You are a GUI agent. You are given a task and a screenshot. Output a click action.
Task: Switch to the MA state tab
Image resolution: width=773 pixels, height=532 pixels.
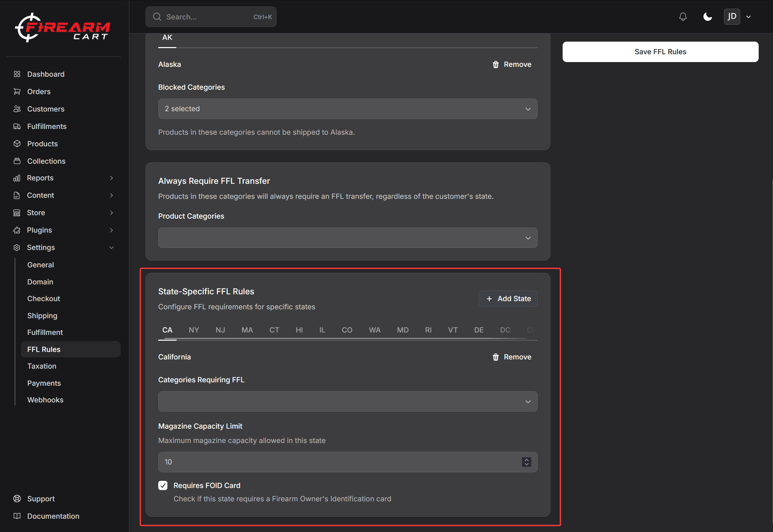coord(247,330)
